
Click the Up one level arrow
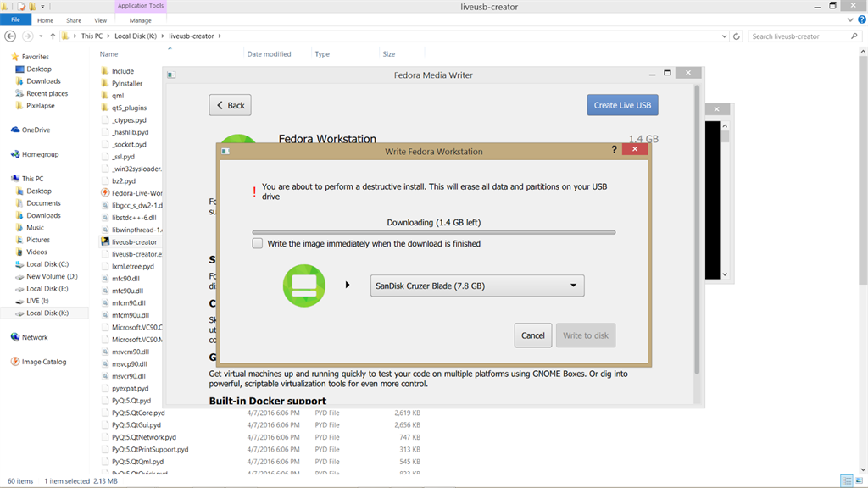pyautogui.click(x=53, y=36)
